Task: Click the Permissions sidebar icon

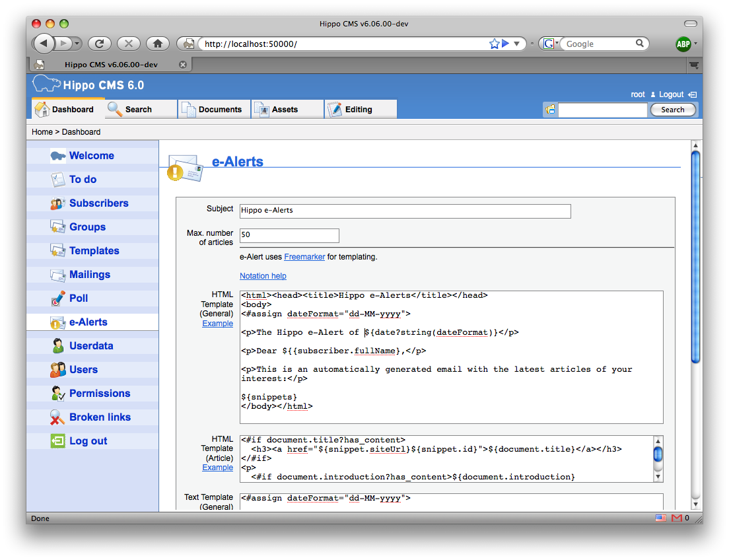Action: pos(58,394)
